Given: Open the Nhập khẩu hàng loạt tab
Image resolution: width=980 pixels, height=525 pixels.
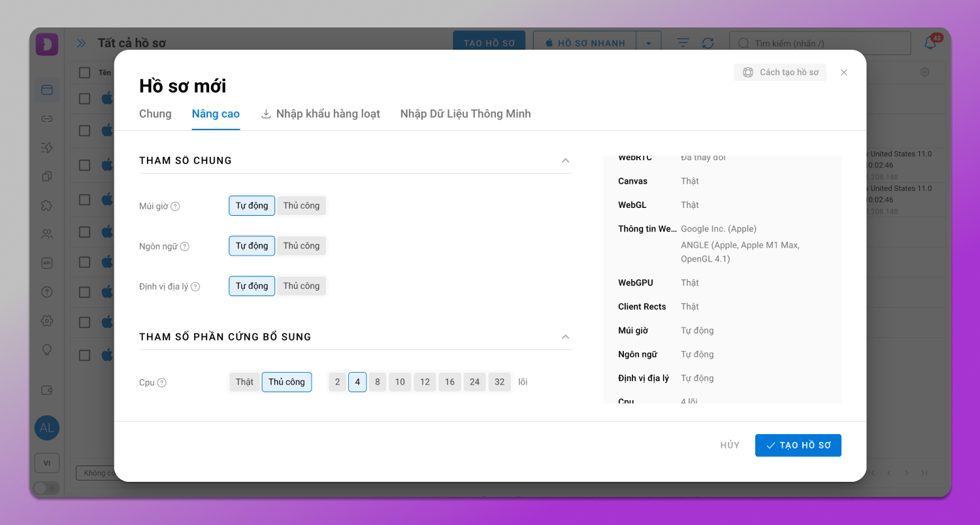Looking at the screenshot, I should 320,114.
